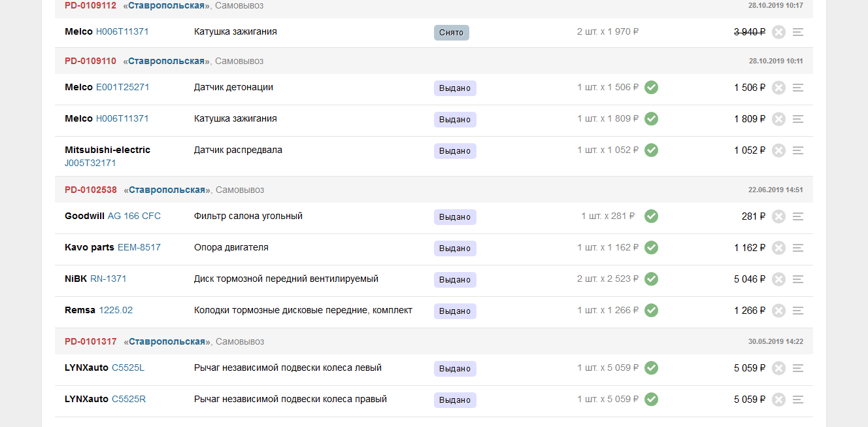Click the Выдано badge for LYNXauto C5525R
Image resolution: width=868 pixels, height=427 pixels.
455,400
